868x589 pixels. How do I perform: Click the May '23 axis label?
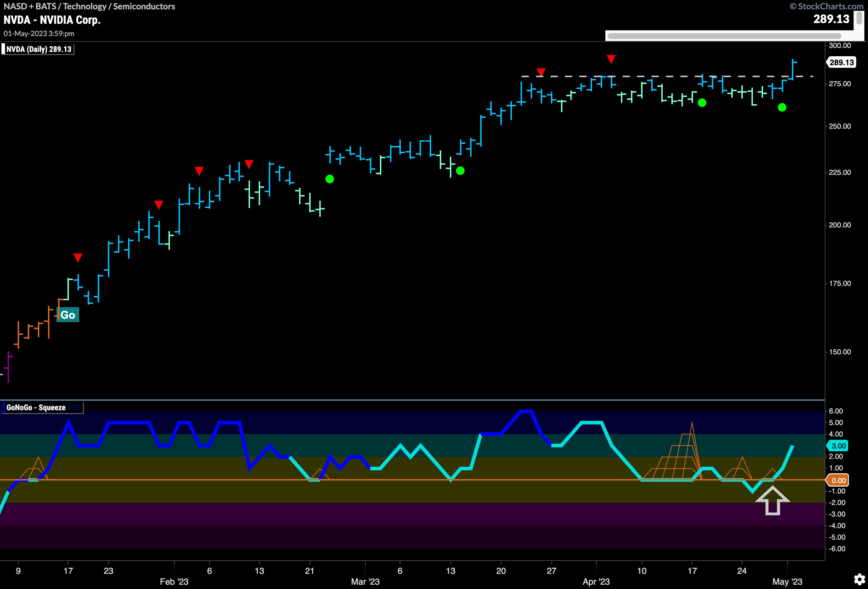pos(787,581)
